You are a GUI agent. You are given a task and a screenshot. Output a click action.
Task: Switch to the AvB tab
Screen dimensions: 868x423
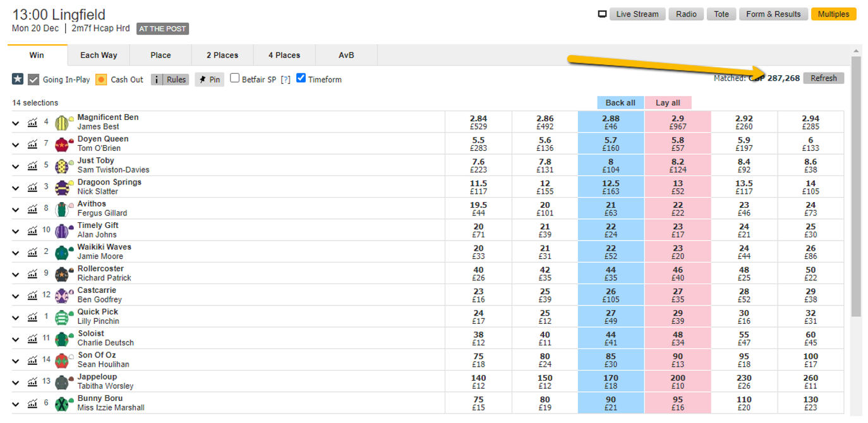pyautogui.click(x=346, y=55)
